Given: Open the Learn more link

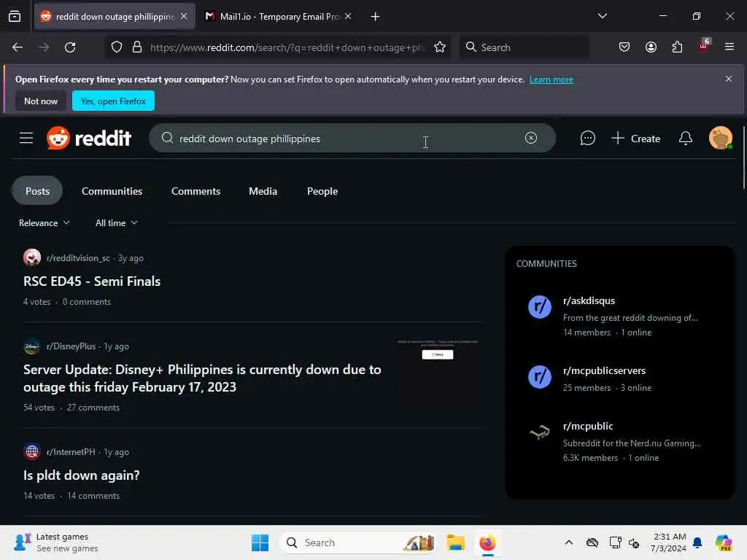Looking at the screenshot, I should tap(551, 79).
